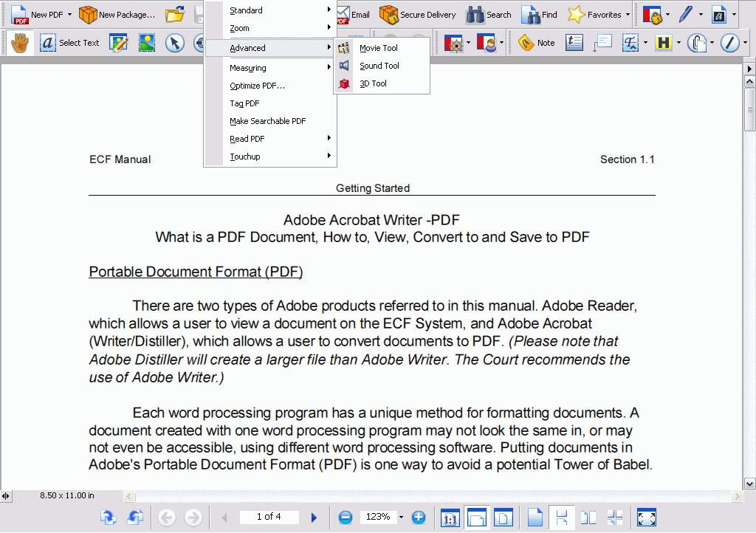Open the Read PDF submenu
This screenshot has height=533, width=756.
click(x=270, y=139)
